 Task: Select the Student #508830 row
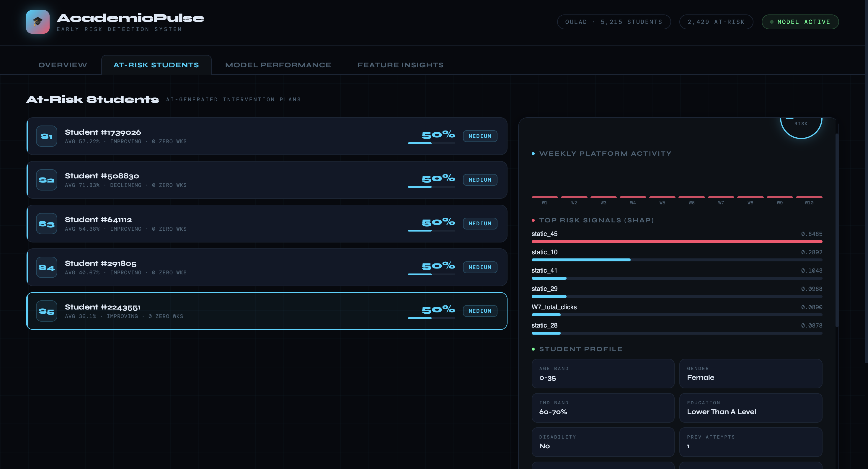pos(236,180)
